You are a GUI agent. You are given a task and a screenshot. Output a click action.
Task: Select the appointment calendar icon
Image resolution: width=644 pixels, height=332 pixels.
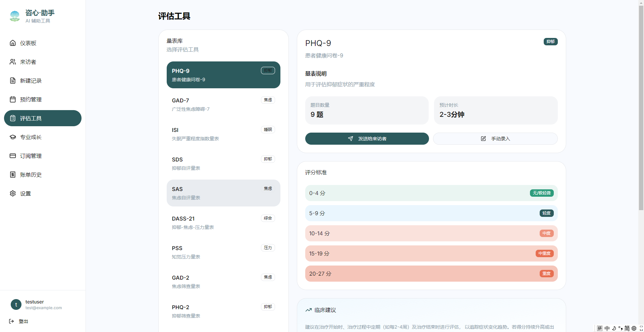13,99
